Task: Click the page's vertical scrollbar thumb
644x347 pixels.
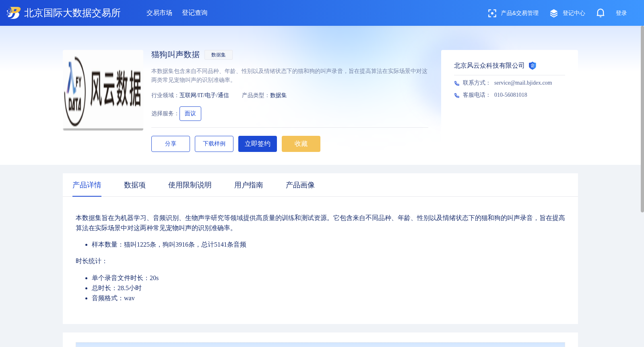Action: (x=642, y=119)
